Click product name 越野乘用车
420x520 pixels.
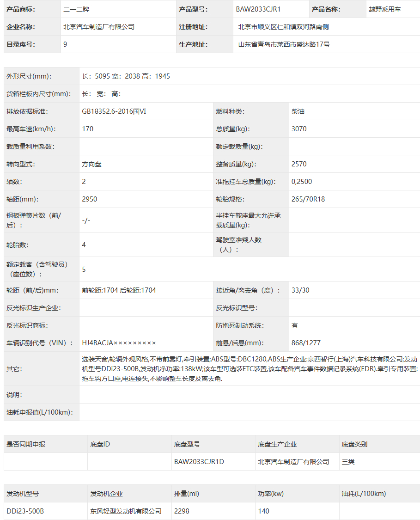pos(384,9)
